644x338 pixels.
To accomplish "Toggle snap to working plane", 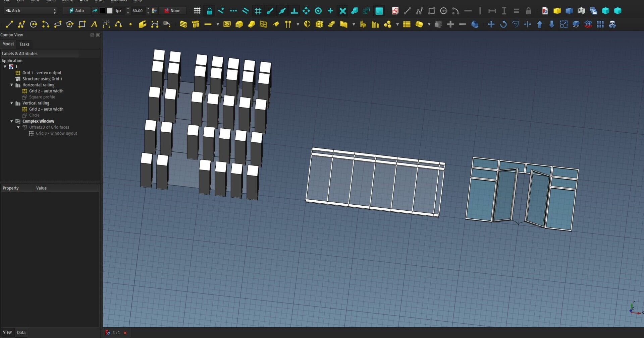I will pos(379,11).
